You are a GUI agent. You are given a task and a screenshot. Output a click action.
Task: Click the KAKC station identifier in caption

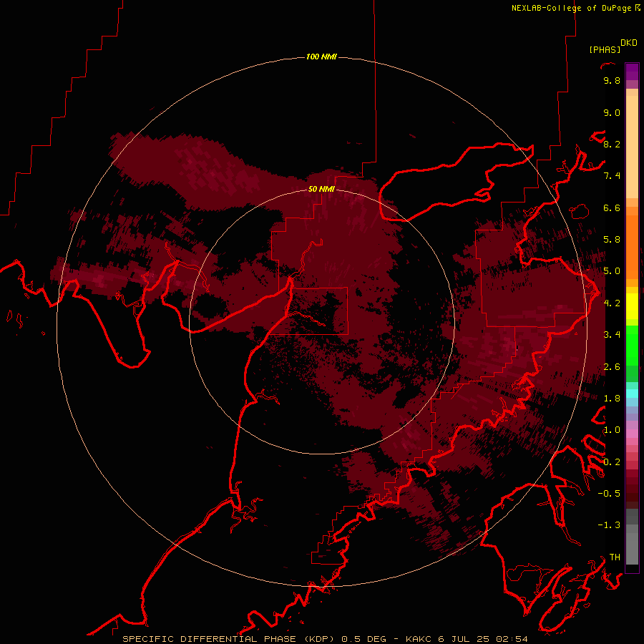click(419, 639)
